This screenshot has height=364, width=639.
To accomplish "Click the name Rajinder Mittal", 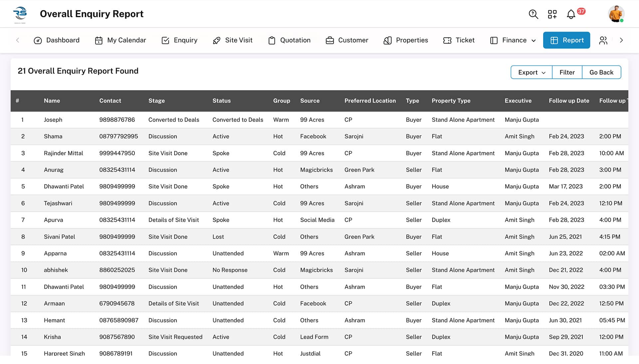I will (64, 153).
